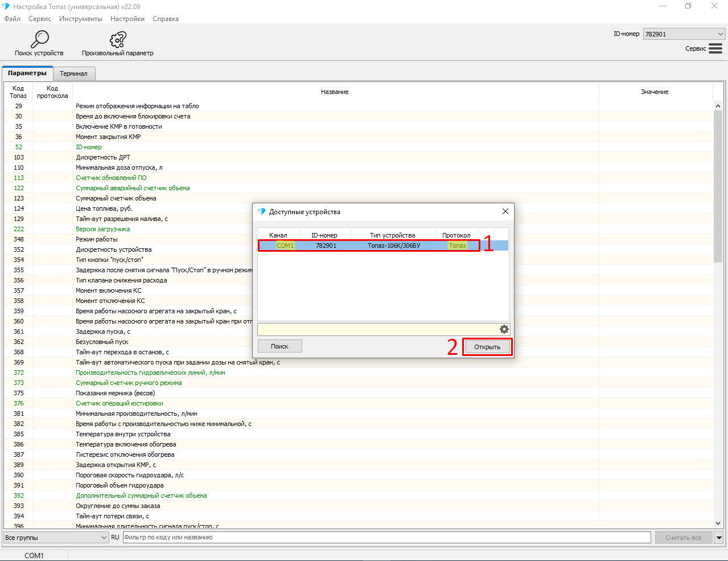Click the gear icon in Доступные устройства dialog
The width and height of the screenshot is (728, 561).
pos(504,329)
